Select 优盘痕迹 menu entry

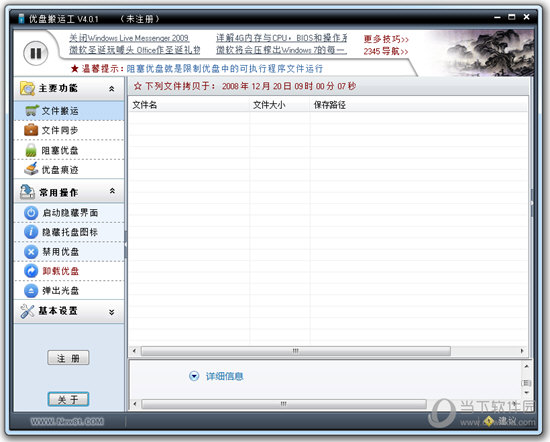(x=69, y=169)
